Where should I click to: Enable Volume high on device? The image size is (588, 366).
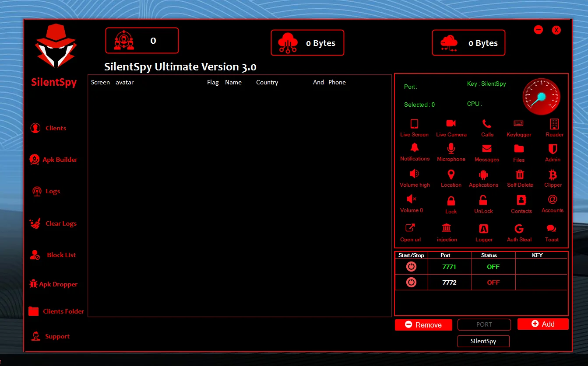tap(414, 178)
